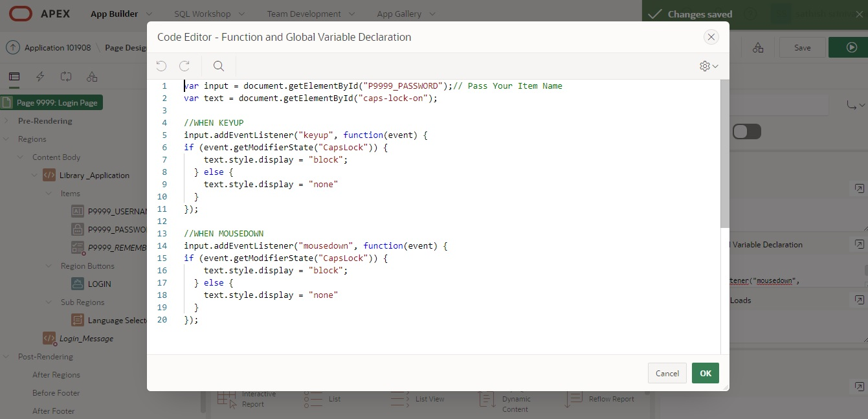
Task: Open Find with the magnifier icon
Action: 219,66
